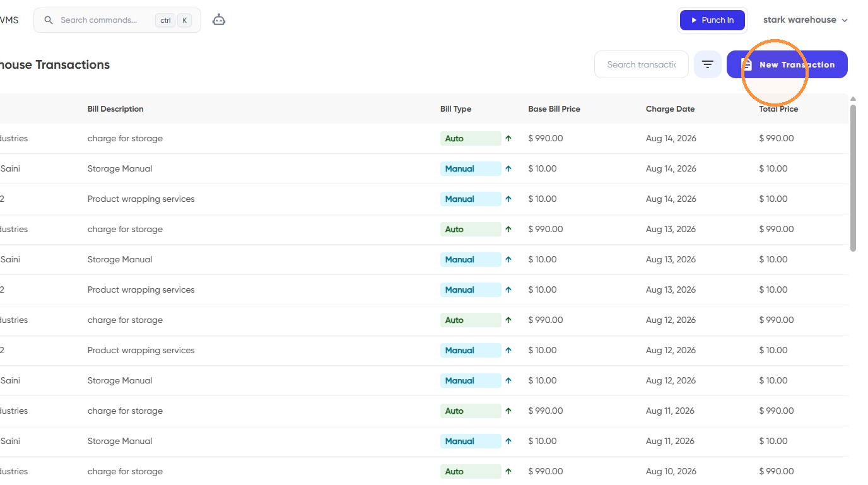Click up arrow in Aug 13 charge for storage row

point(508,229)
